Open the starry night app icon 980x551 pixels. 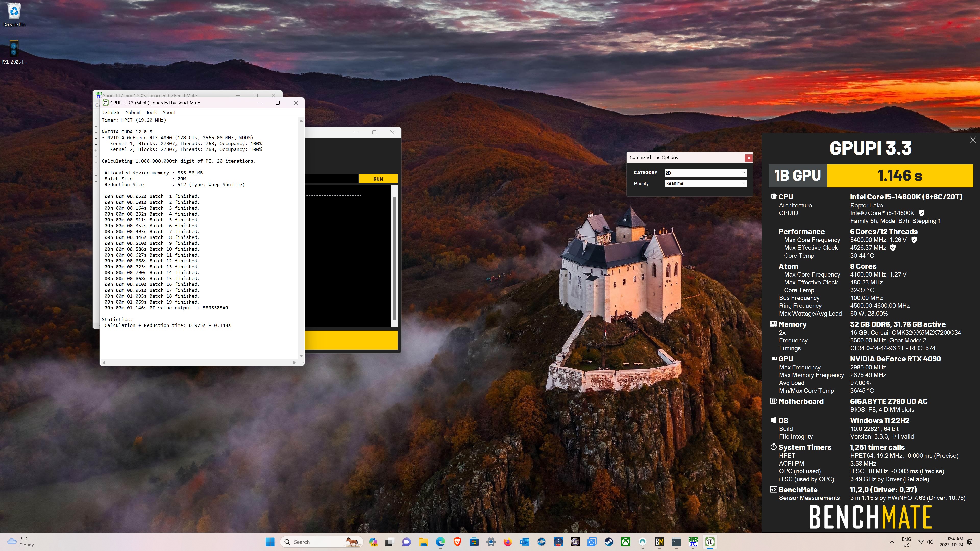click(x=558, y=542)
